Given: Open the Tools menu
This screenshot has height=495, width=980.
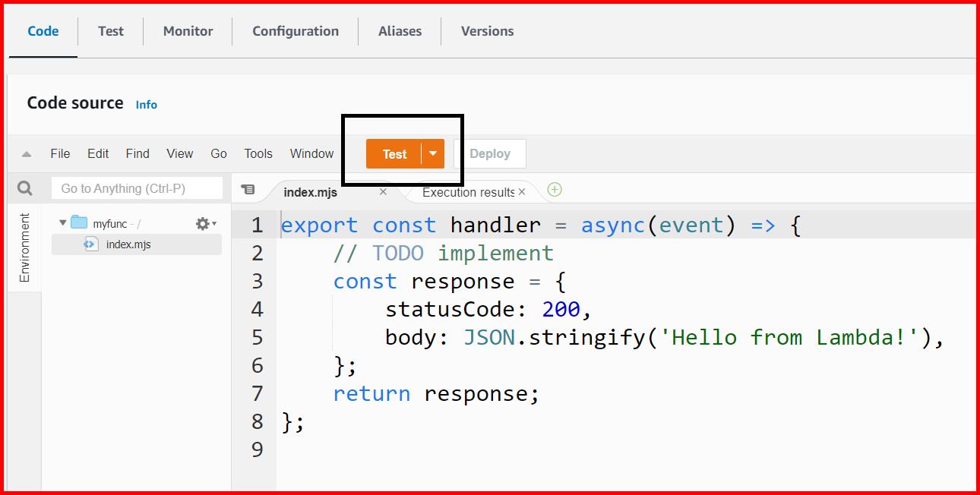Looking at the screenshot, I should click(x=258, y=153).
